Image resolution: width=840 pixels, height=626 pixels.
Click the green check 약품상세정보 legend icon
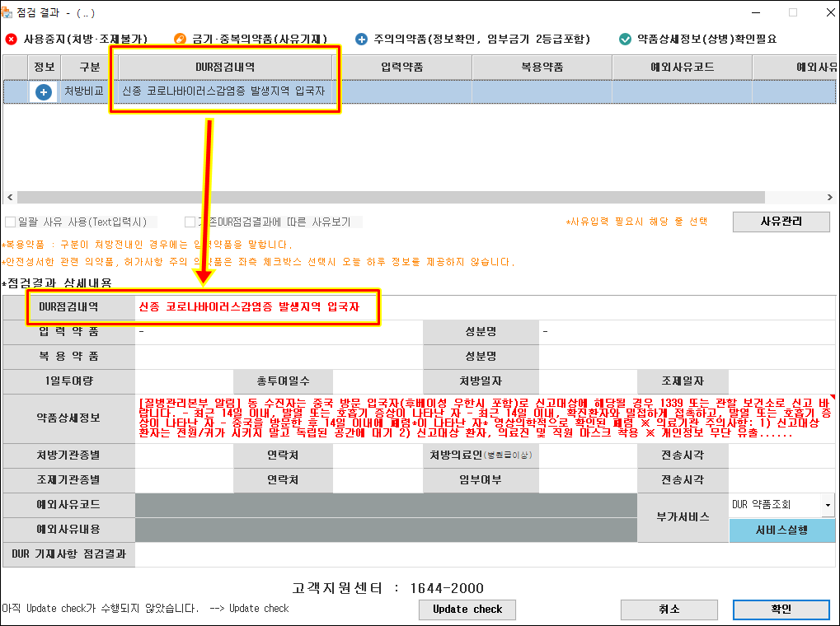coord(625,39)
